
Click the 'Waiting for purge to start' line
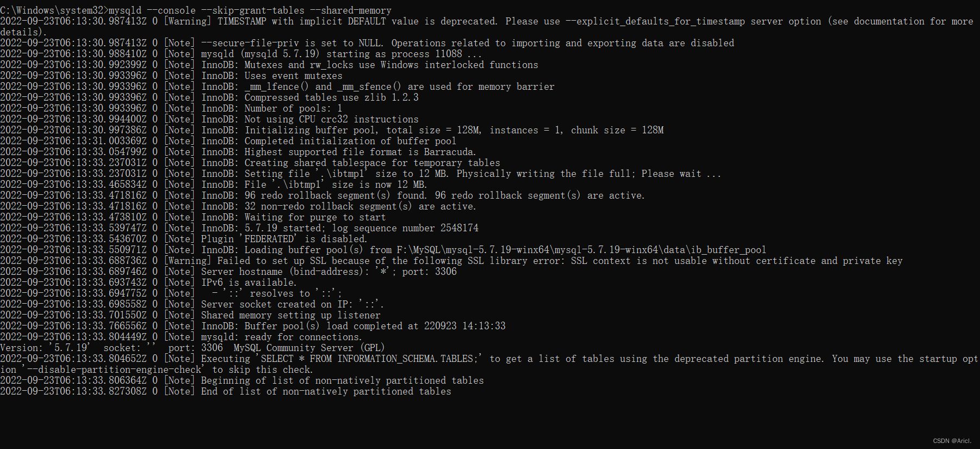[x=193, y=217]
